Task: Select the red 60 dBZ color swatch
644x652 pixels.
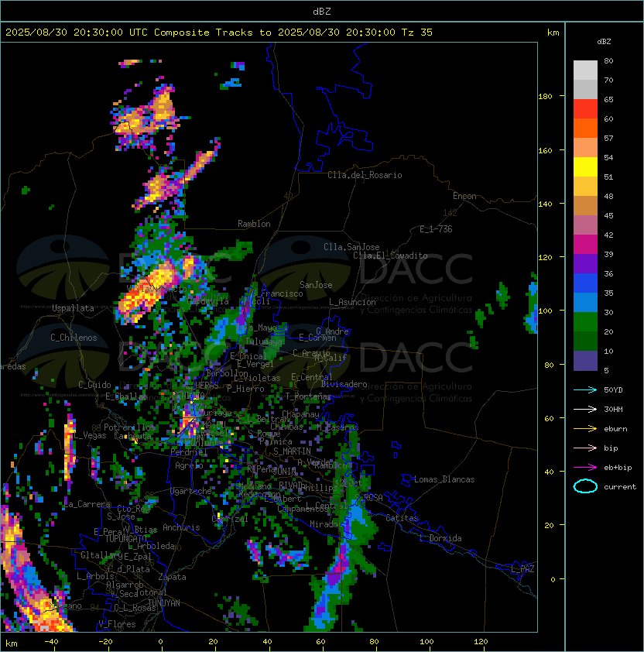Action: [x=585, y=109]
